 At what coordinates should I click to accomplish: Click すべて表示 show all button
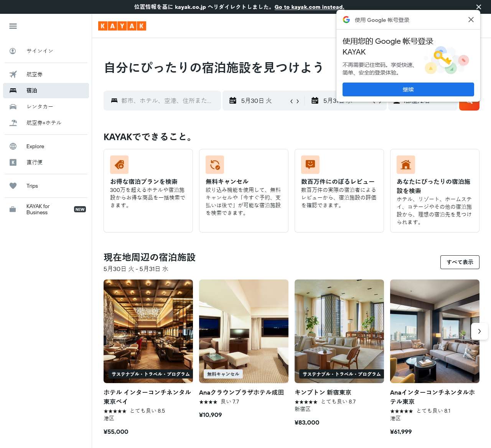point(460,262)
